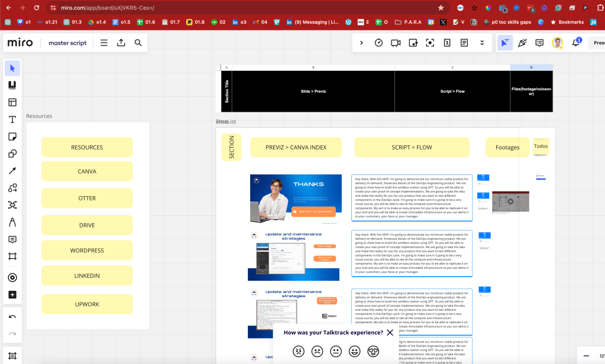Close the Talktrack feedback popup
Viewport: 605px width, 364px height.
(390, 332)
